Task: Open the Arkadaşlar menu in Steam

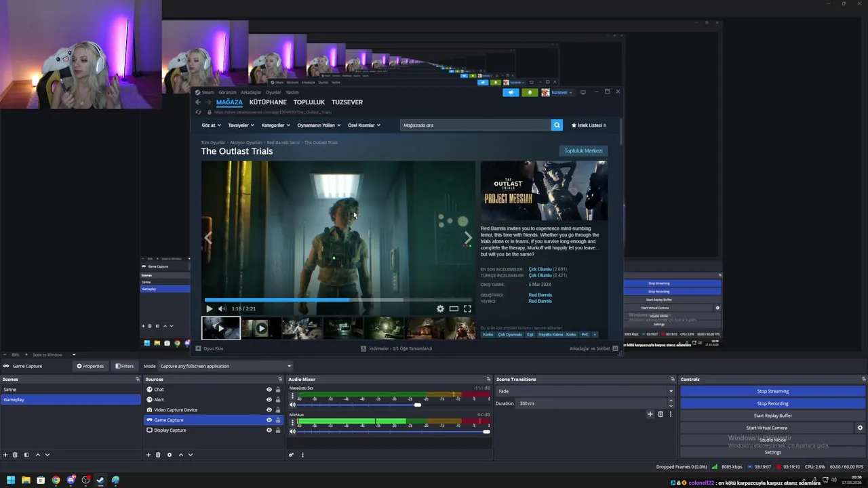Action: click(x=251, y=92)
